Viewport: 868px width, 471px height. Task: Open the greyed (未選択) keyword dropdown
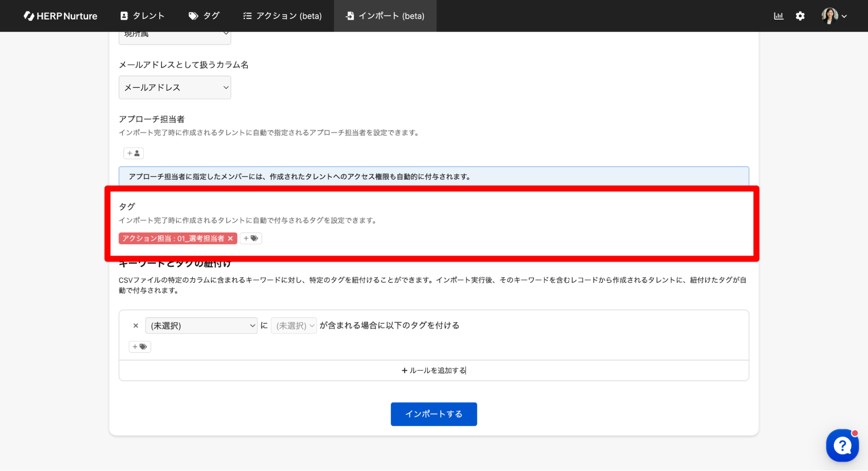pos(294,325)
